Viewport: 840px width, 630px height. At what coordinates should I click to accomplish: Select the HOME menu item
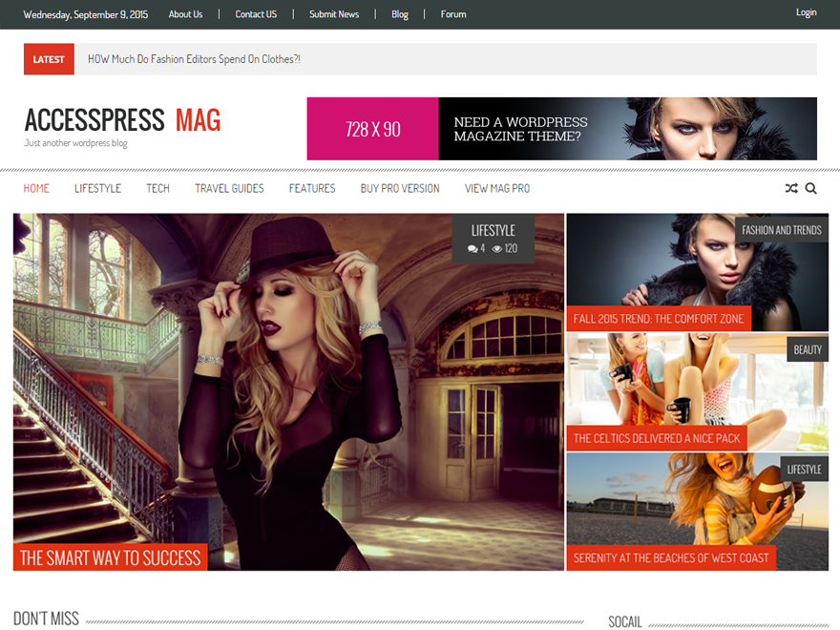[x=36, y=189]
